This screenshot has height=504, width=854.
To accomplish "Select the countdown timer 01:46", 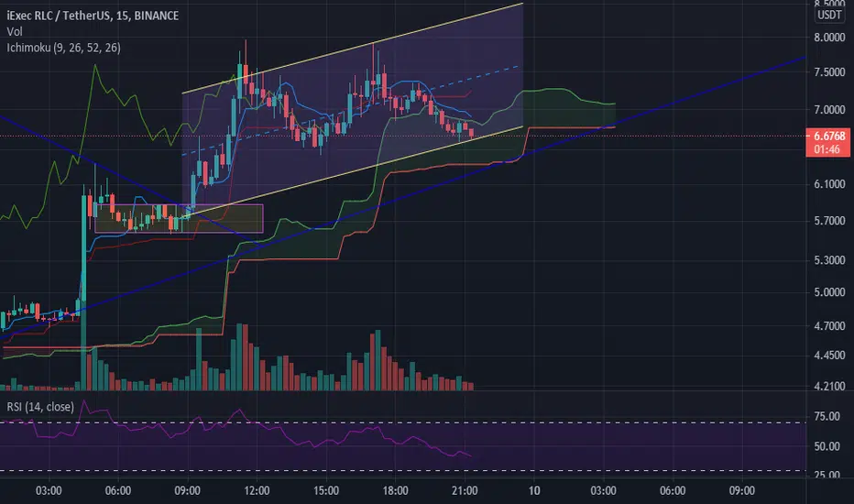I will click(x=827, y=150).
